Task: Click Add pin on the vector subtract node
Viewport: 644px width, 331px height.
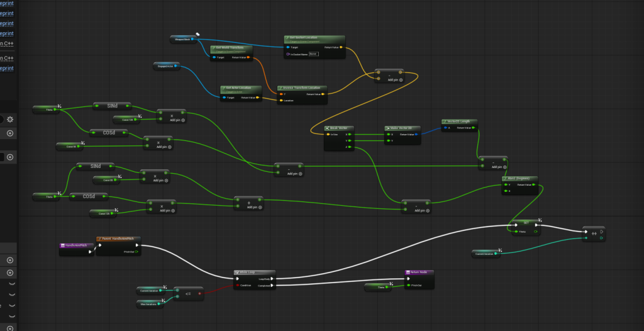Action: [394, 80]
